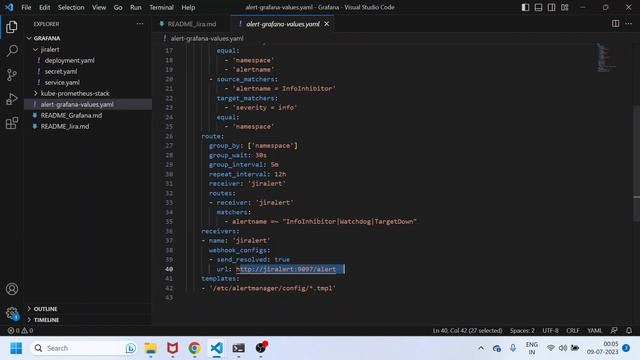Open README_Jira.md in the explorer tree
This screenshot has height=360, width=640.
65,127
